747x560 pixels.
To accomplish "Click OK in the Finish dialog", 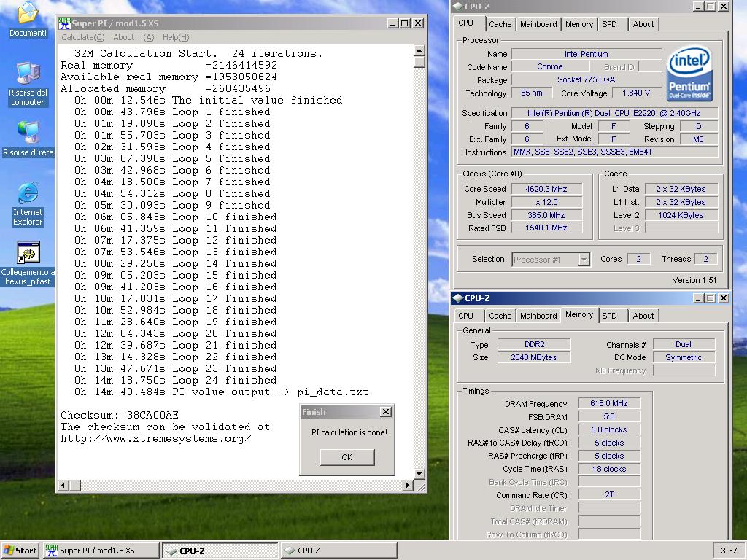I will tap(347, 457).
